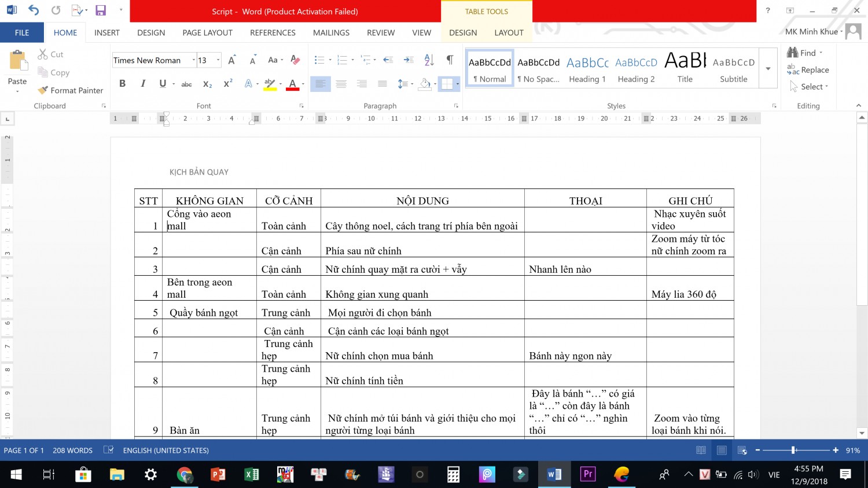The image size is (868, 488).
Task: Open the Table Tools LAYOUT tab
Action: tap(509, 33)
